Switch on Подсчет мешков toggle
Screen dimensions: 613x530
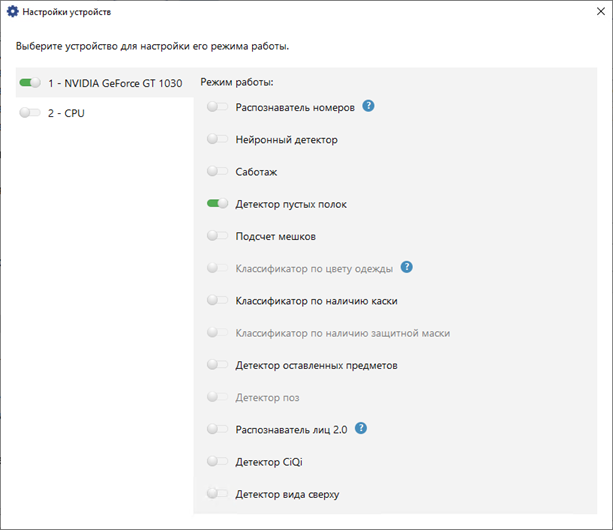pyautogui.click(x=218, y=236)
